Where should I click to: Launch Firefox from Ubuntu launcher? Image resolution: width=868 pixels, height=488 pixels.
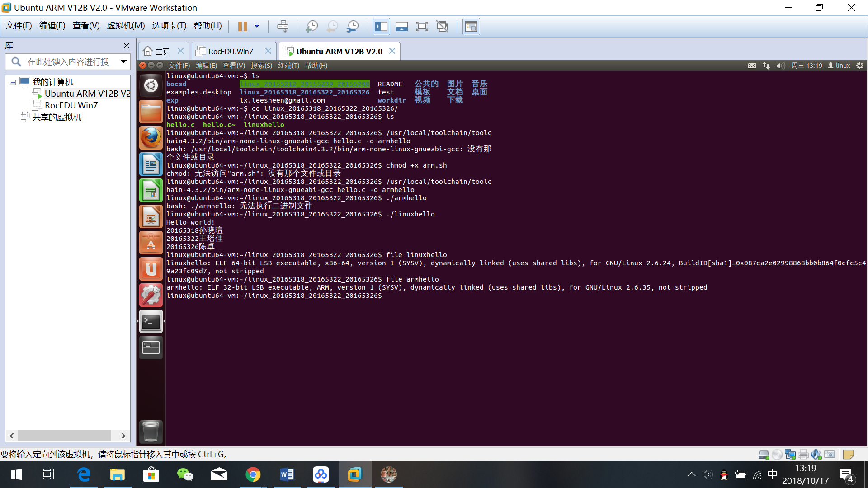click(x=151, y=138)
